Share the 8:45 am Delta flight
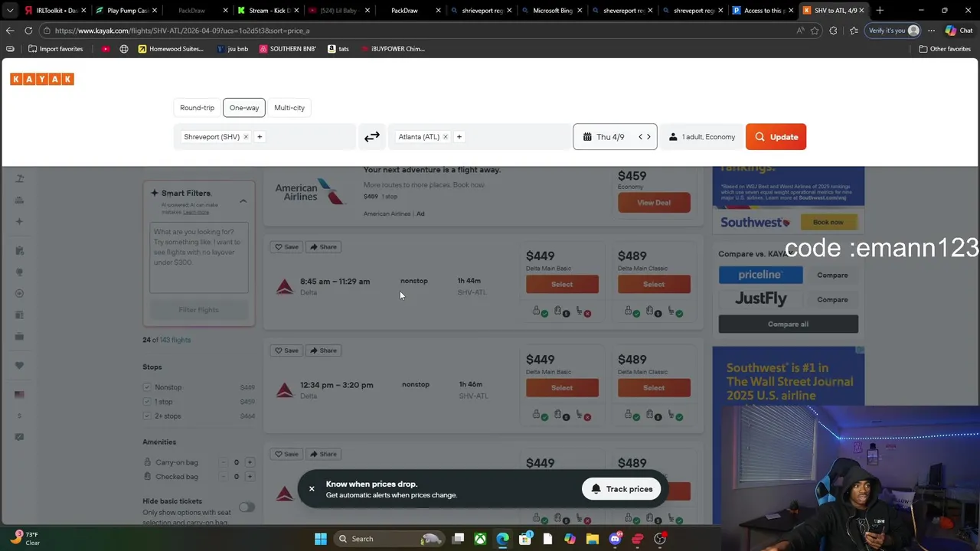 (323, 247)
